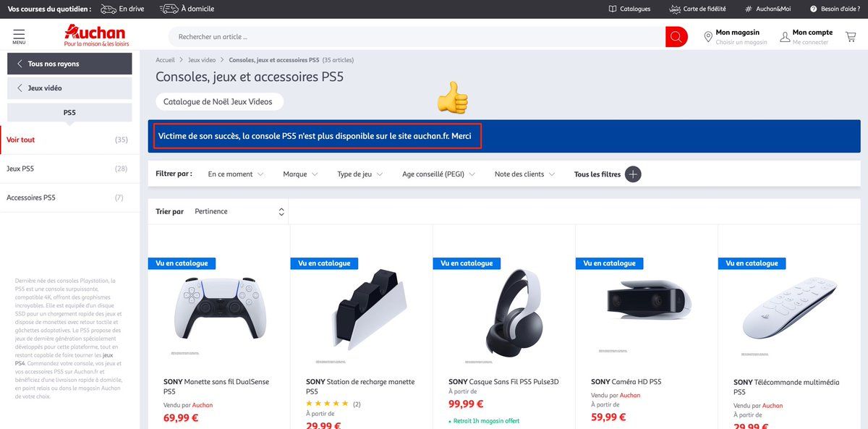Viewport: 868px width, 429px height.
Task: Select Jeux PS5 category
Action: point(67,169)
